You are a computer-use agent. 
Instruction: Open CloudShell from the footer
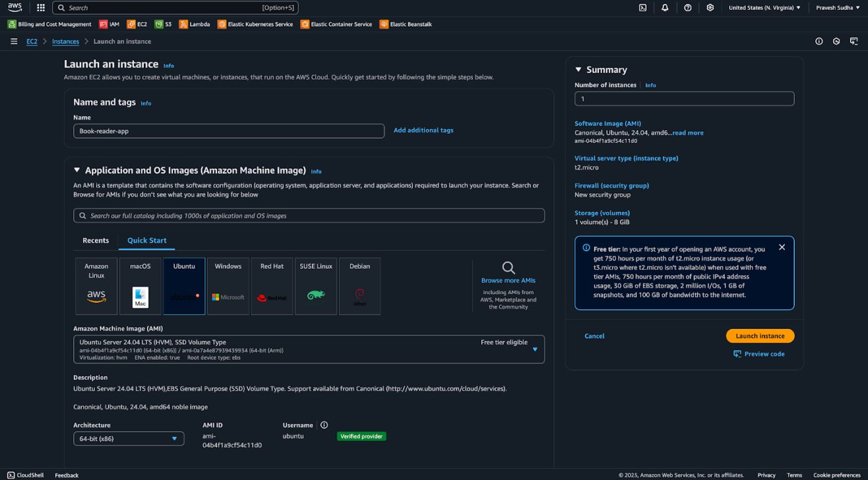pyautogui.click(x=25, y=475)
